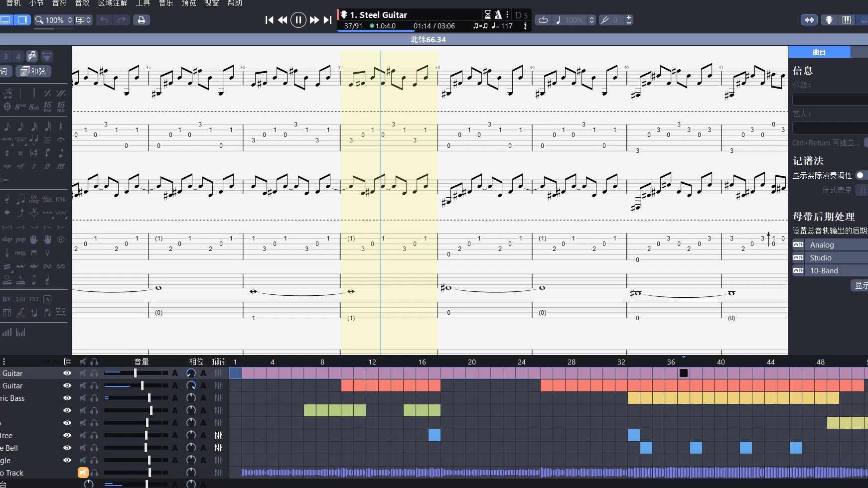
Task: Toggle the count-in hourglass icon
Action: (488, 14)
